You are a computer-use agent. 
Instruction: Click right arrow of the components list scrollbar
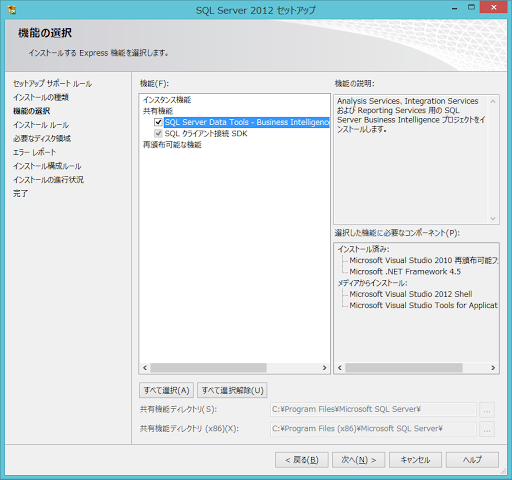tap(493, 368)
